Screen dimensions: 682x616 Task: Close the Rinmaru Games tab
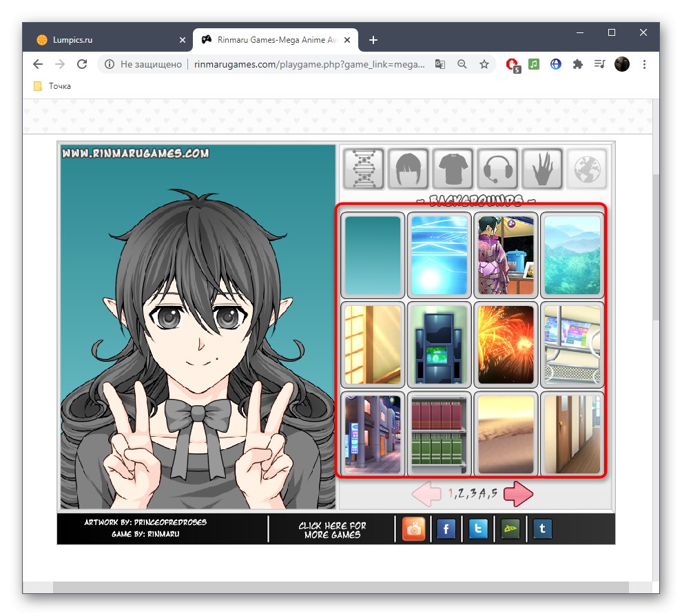click(347, 40)
